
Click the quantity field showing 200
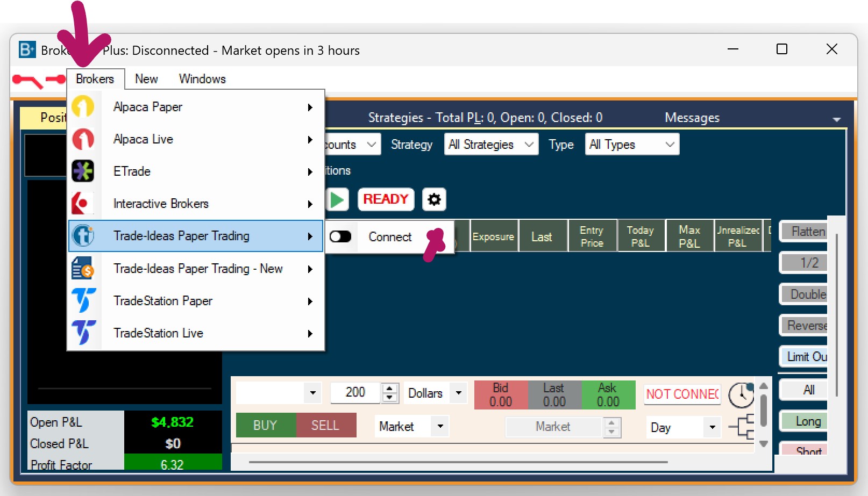[355, 393]
